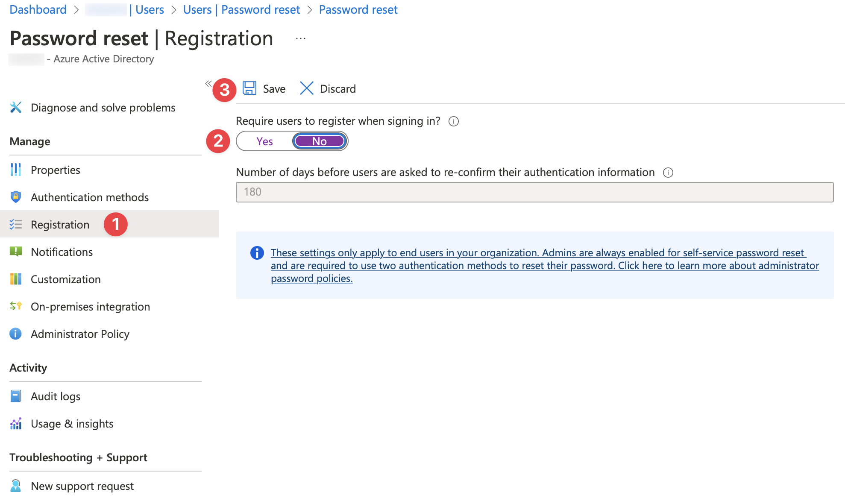Select No for require users to register
This screenshot has height=504, width=845.
pyautogui.click(x=320, y=141)
